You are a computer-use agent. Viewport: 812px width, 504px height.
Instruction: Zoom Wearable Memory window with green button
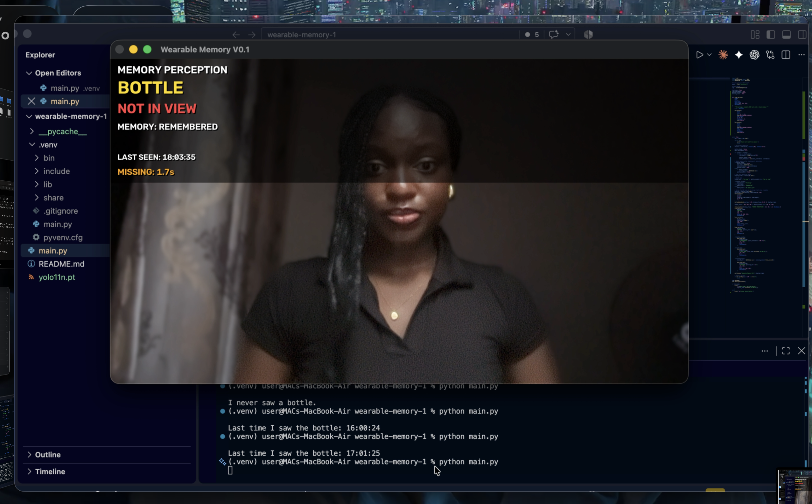[147, 50]
